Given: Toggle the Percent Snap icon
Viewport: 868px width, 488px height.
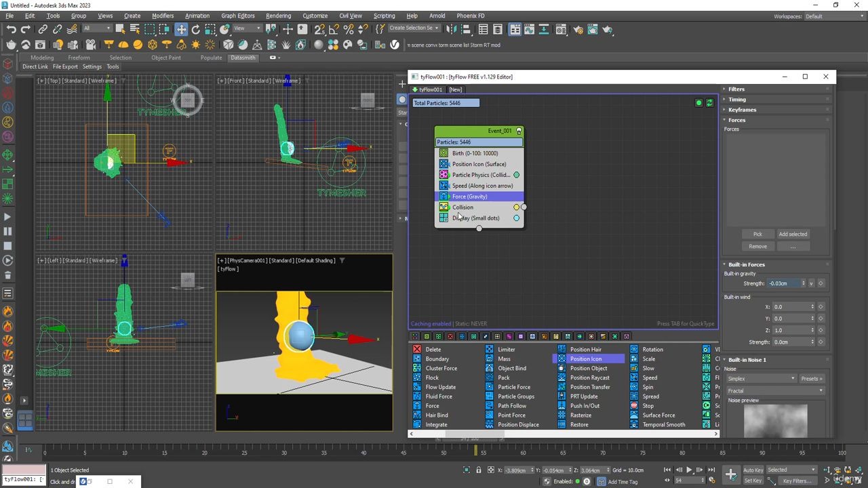Looking at the screenshot, I should 349,29.
